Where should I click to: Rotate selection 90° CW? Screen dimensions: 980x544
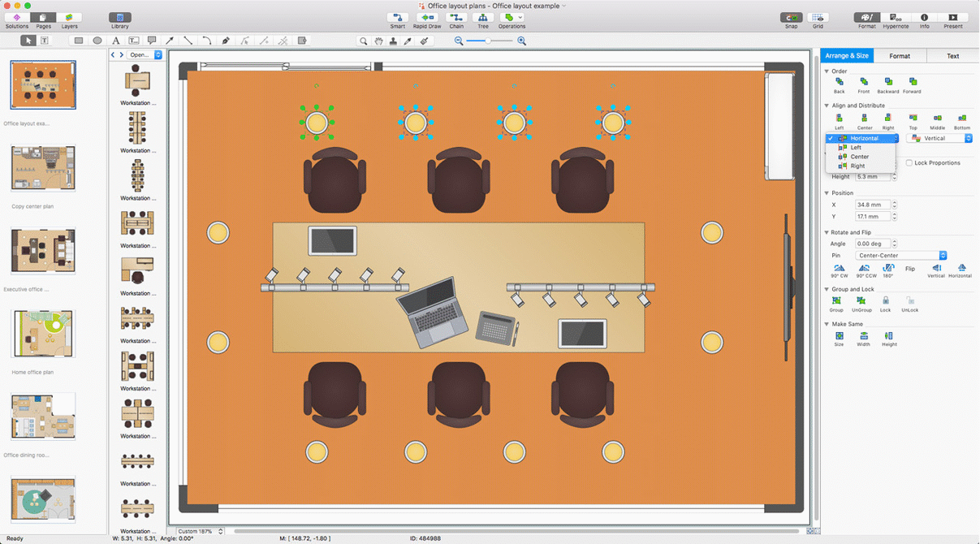pyautogui.click(x=839, y=268)
